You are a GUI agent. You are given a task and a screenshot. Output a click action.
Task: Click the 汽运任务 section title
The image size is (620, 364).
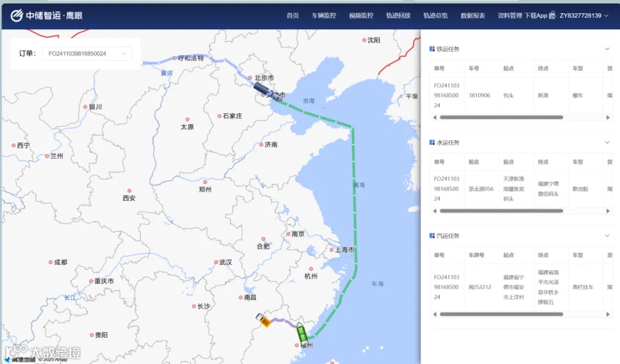tap(448, 236)
